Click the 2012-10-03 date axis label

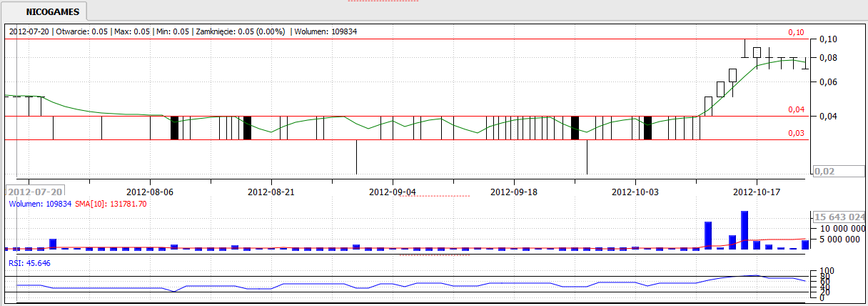tap(635, 192)
